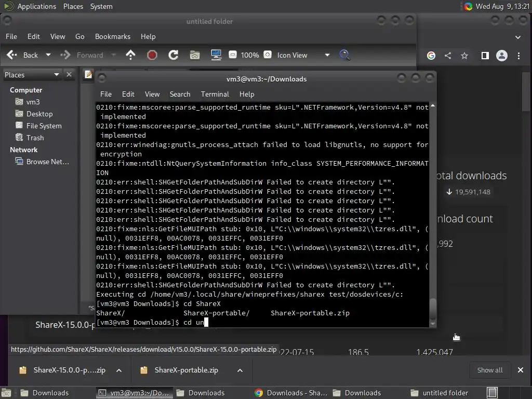Click the Google icon in Chrome toolbar

431,55
